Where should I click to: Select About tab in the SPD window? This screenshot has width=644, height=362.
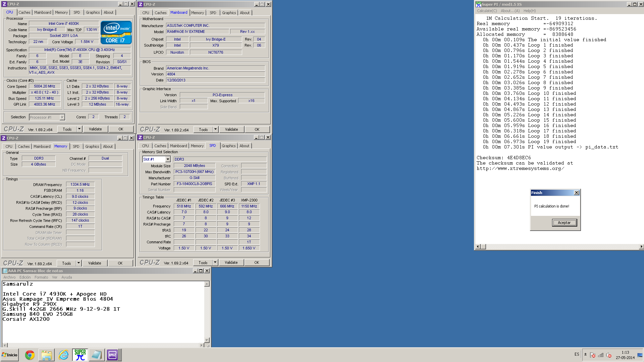click(244, 146)
